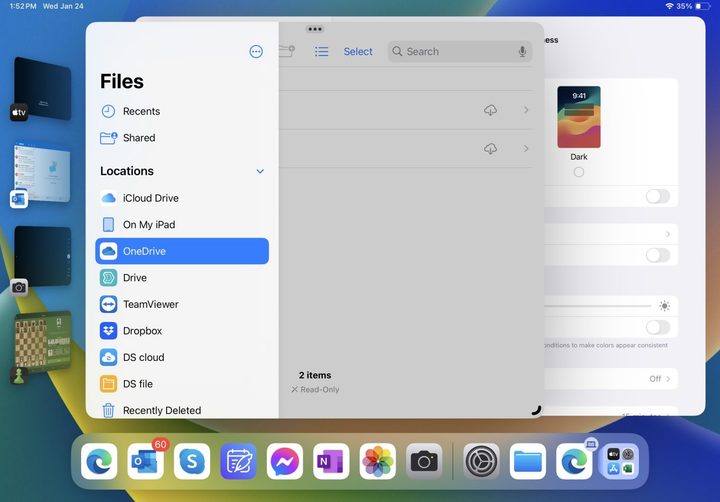
Task: Open the Off setting row chevron
Action: coord(668,379)
